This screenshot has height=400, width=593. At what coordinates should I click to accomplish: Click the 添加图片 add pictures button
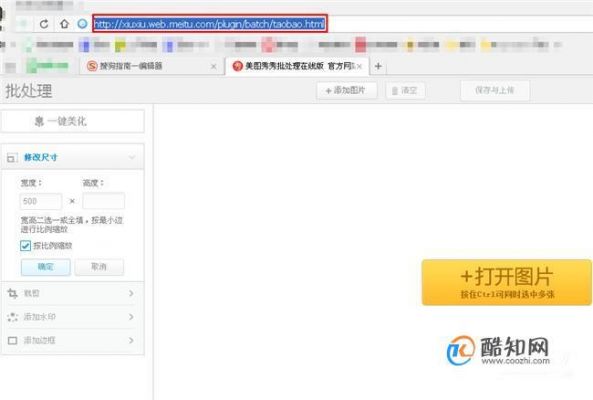click(346, 91)
